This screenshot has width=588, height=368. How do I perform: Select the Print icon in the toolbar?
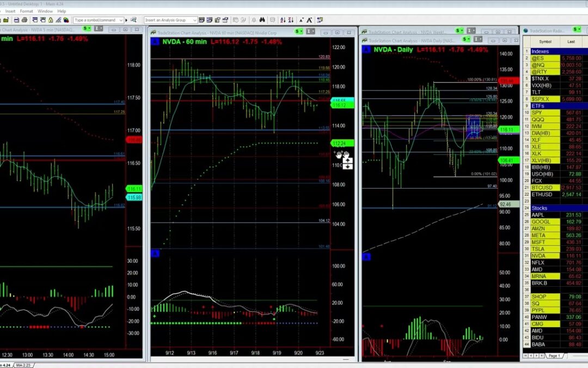pyautogui.click(x=24, y=20)
